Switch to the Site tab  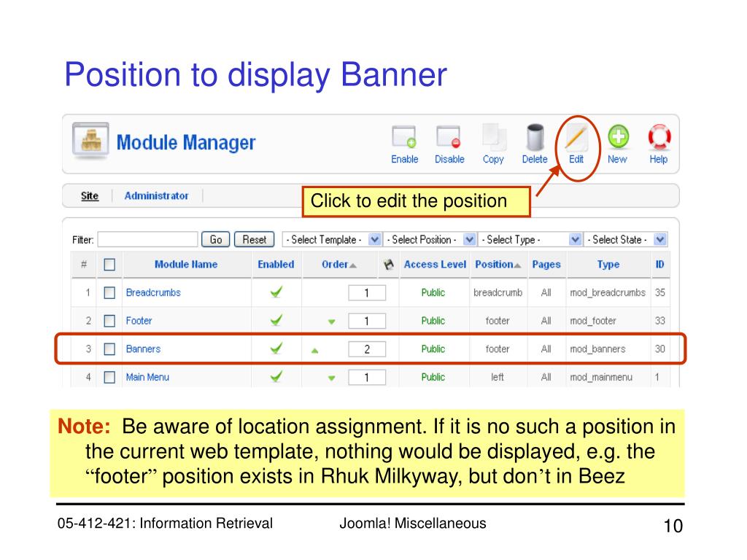click(x=90, y=195)
